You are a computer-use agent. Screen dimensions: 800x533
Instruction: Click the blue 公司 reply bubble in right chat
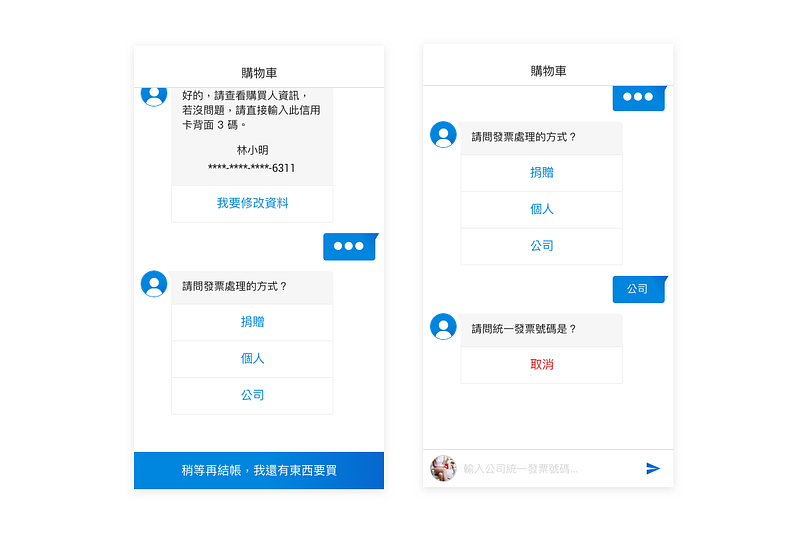[640, 289]
